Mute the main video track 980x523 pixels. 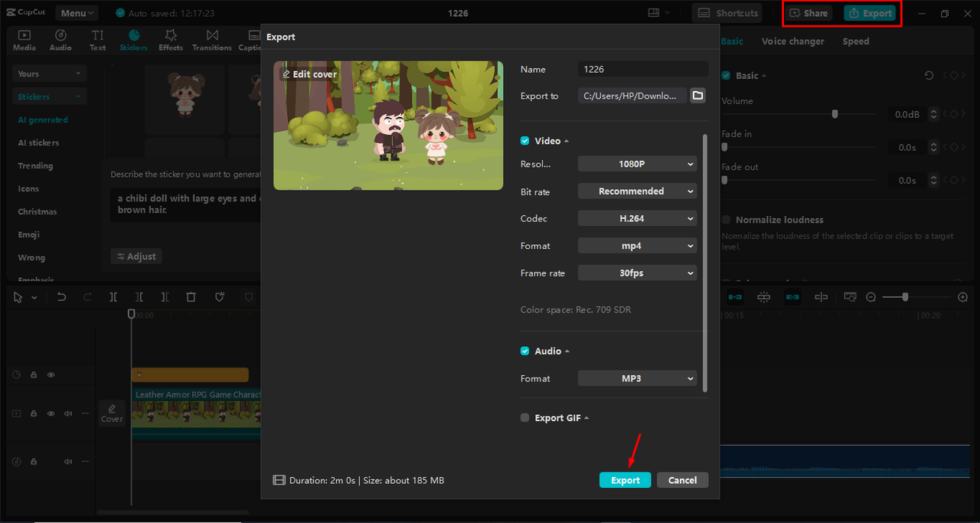[68, 413]
